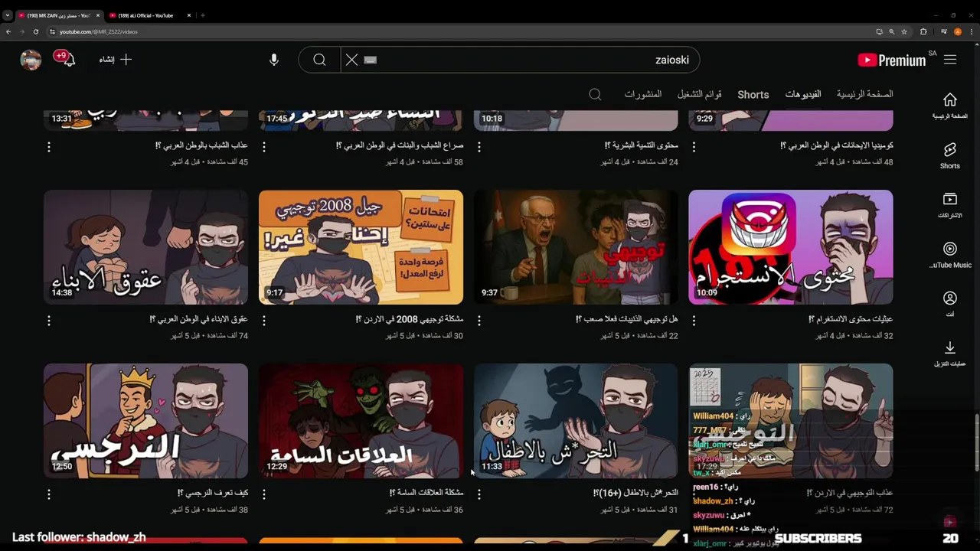Open title كوميديا الايحائات في الوطن العربي

(x=837, y=145)
